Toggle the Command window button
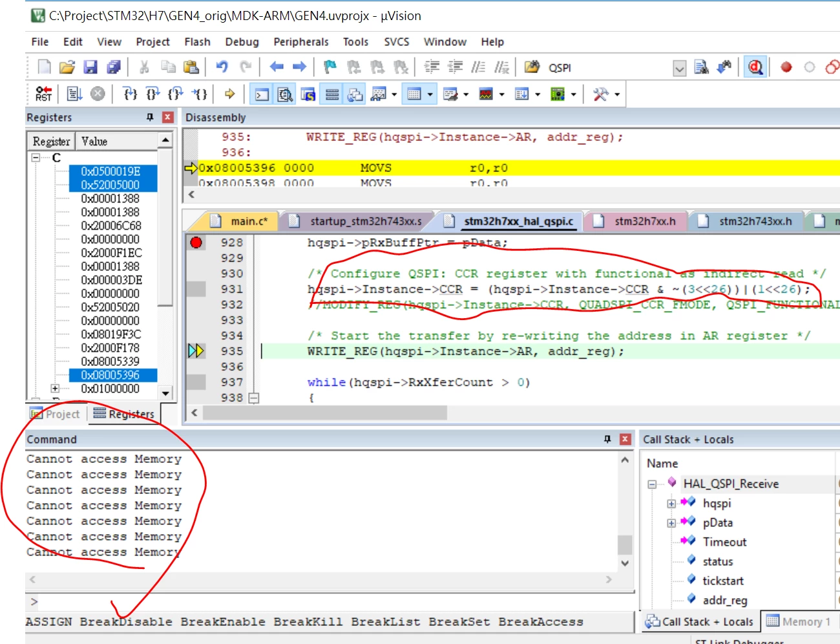The width and height of the screenshot is (840, 644). (262, 94)
